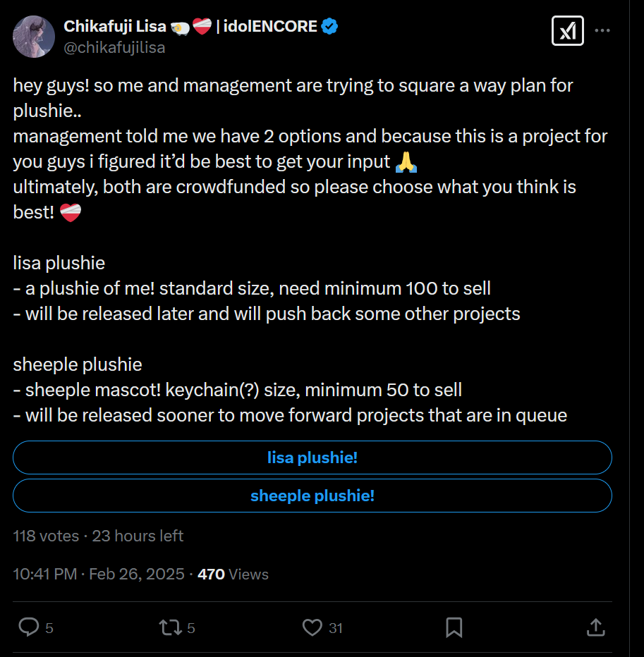The image size is (644, 657).
Task: Open the Grok explain icon
Action: coord(567,30)
